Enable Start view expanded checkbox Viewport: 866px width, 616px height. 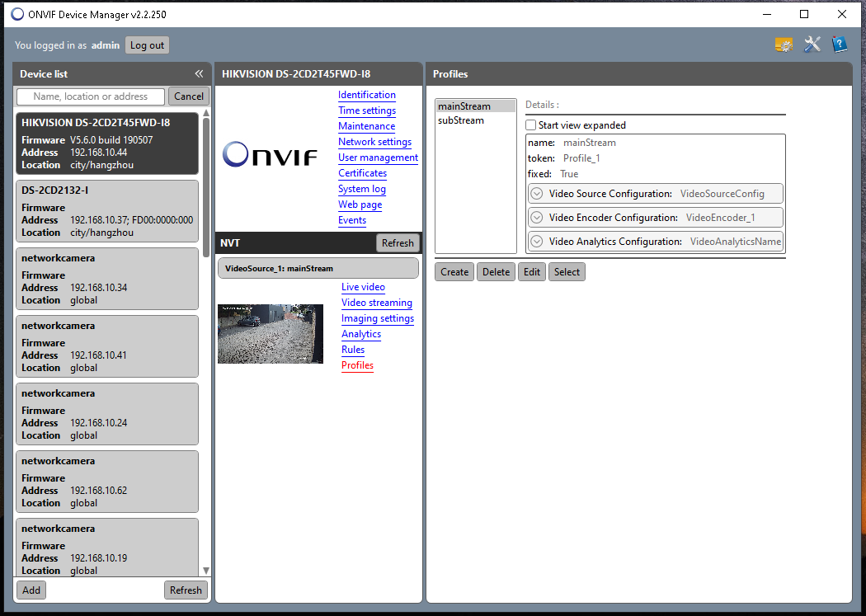tap(531, 125)
